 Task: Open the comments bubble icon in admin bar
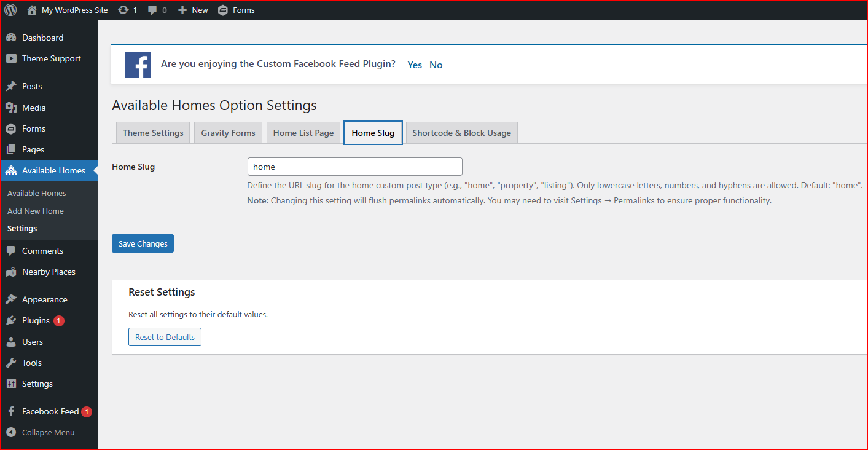(153, 10)
